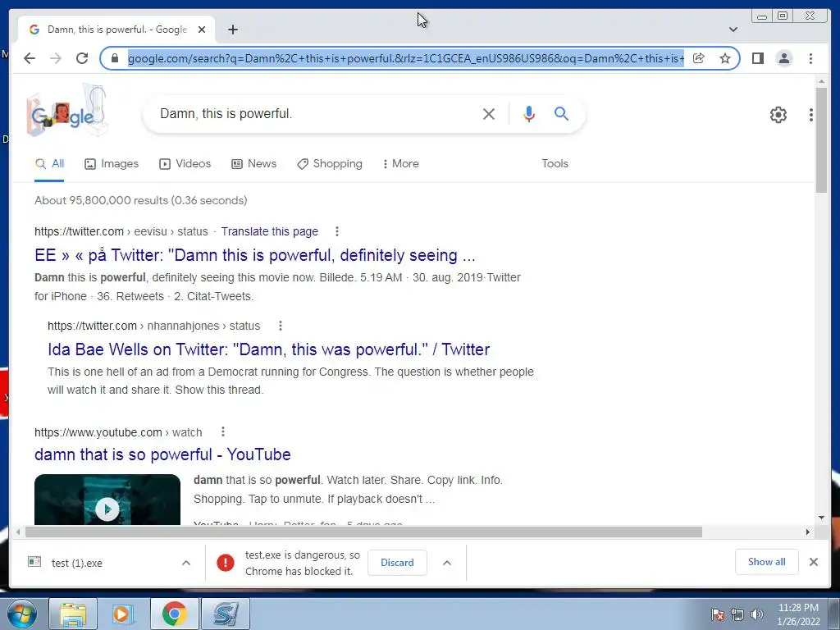Select the All results tab
The image size is (840, 630).
click(x=49, y=164)
